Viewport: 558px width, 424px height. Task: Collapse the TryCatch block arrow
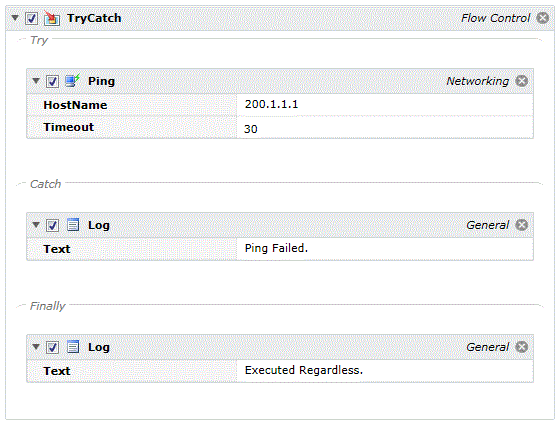pyautogui.click(x=15, y=17)
